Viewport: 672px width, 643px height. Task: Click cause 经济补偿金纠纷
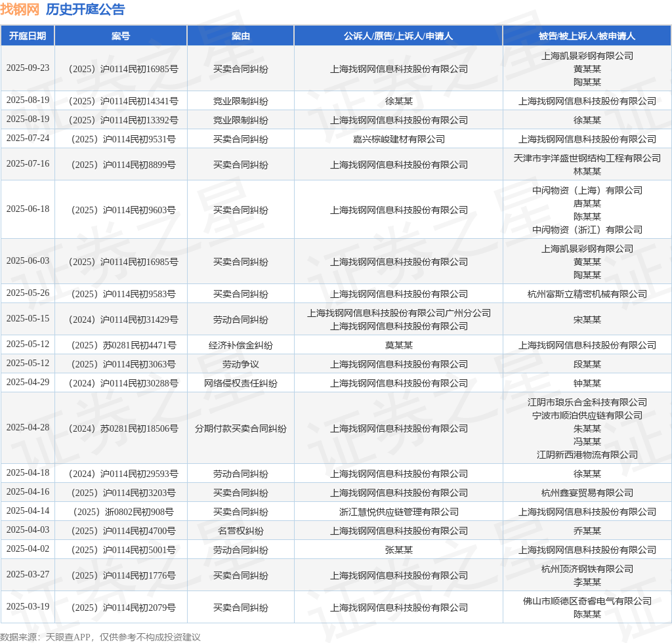point(240,345)
